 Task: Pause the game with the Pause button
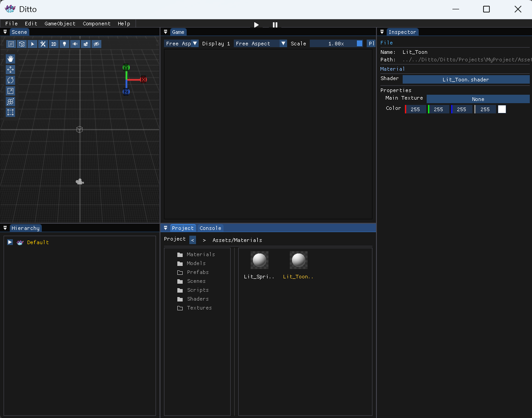click(x=275, y=25)
